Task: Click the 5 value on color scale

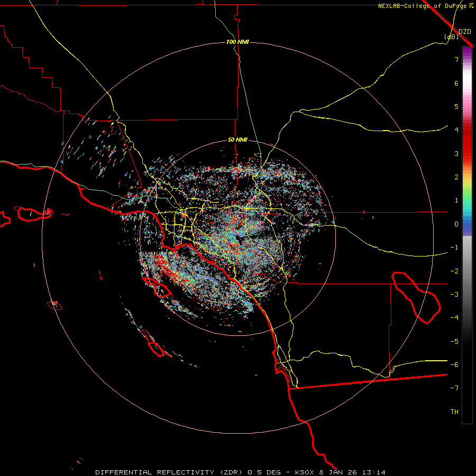Action: (456, 106)
